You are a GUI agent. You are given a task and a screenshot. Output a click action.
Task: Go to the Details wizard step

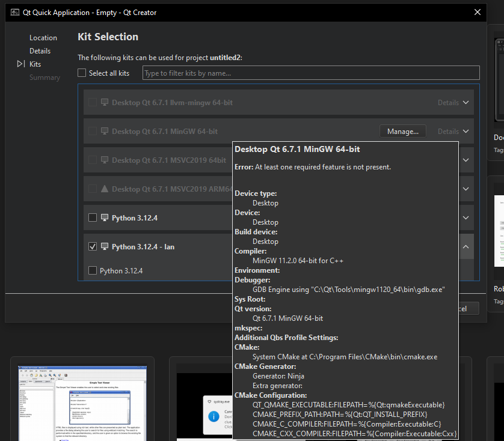point(40,50)
